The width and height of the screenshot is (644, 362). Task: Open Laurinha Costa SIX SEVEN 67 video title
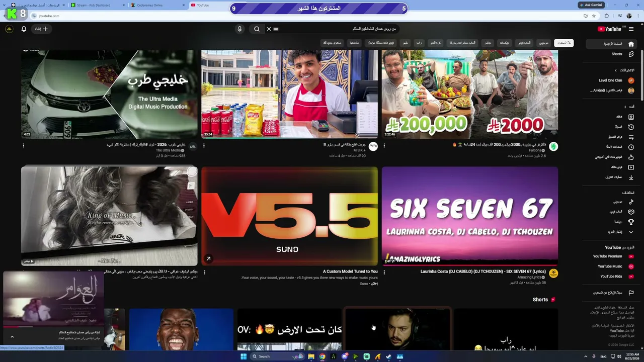coord(483,271)
